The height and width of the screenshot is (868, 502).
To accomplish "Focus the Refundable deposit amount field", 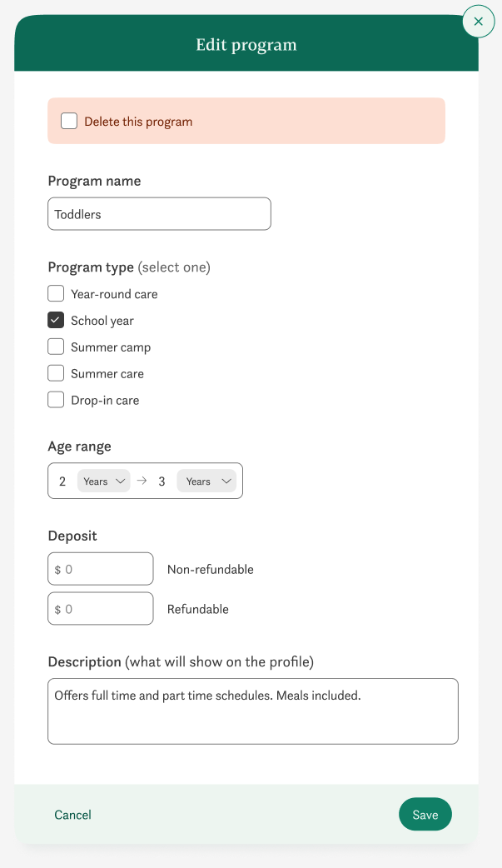I will tap(100, 608).
